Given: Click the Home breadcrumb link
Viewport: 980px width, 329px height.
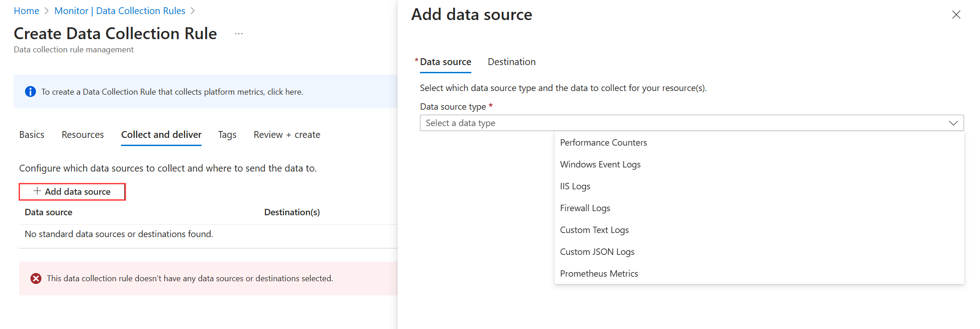Looking at the screenshot, I should click(26, 11).
